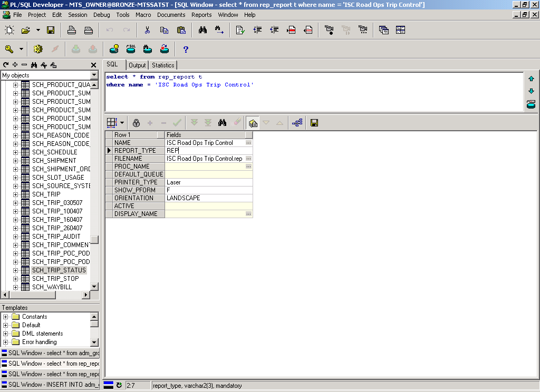Click fetch next page double-arrow icon

click(194, 123)
